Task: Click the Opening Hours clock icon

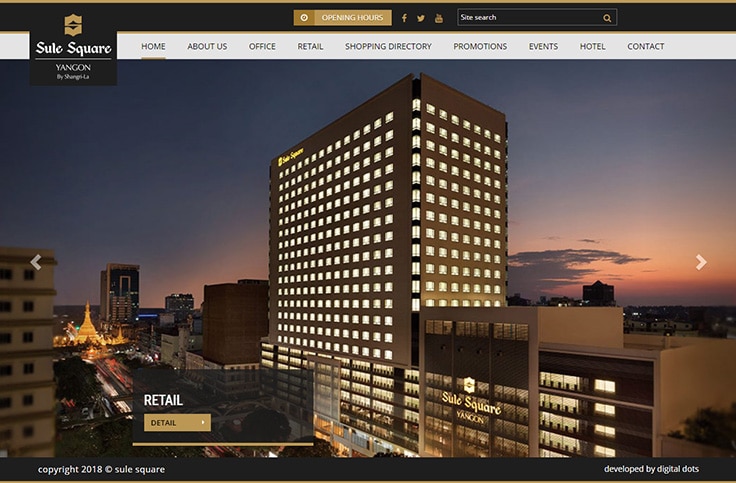Action: point(304,18)
